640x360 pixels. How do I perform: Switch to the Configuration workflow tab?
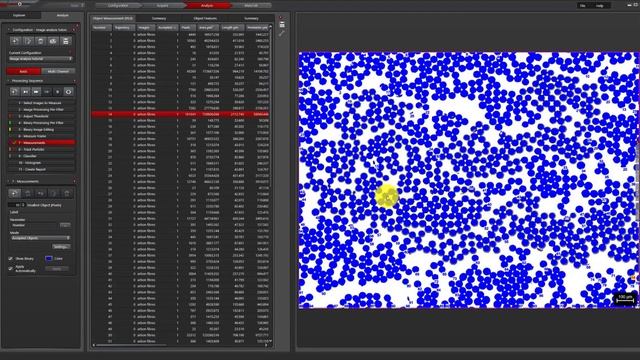(x=118, y=5)
